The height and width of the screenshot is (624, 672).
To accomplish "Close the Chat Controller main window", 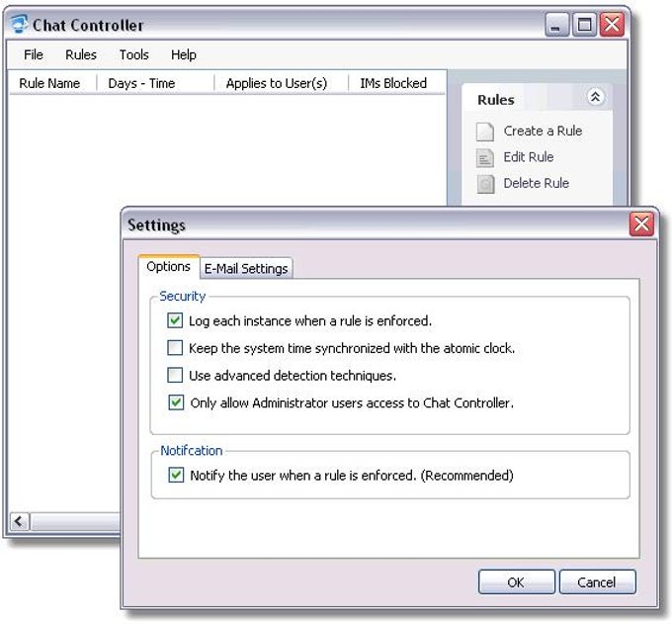I will coord(612,25).
